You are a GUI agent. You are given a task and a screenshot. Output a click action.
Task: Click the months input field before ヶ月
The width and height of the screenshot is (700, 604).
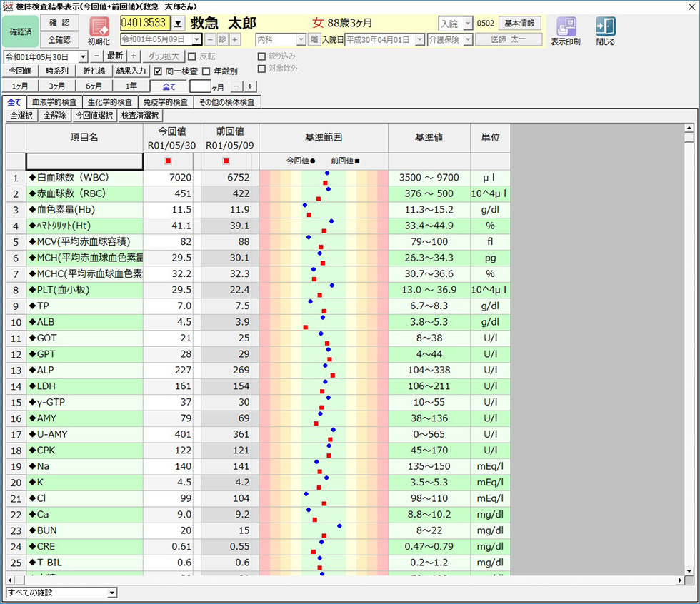point(200,86)
